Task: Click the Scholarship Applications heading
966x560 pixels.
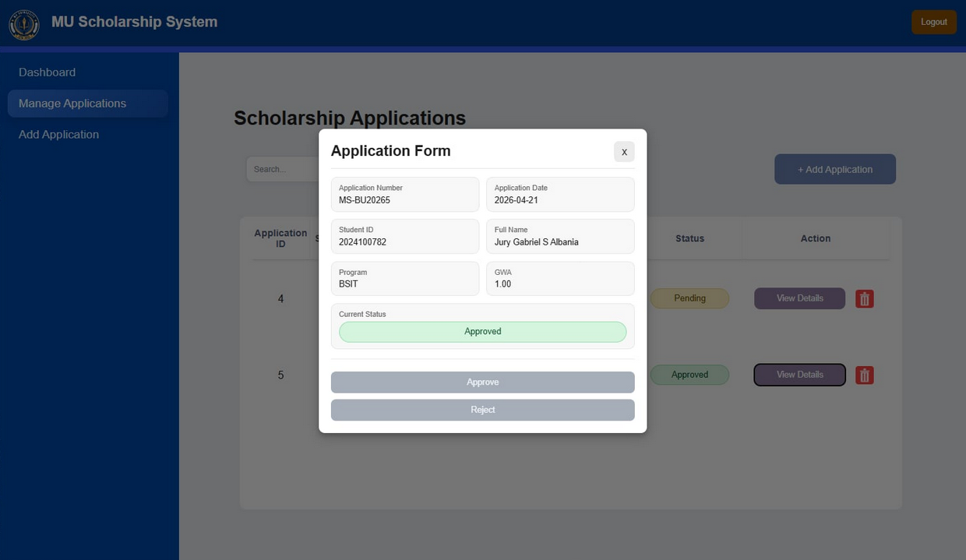Action: [350, 118]
